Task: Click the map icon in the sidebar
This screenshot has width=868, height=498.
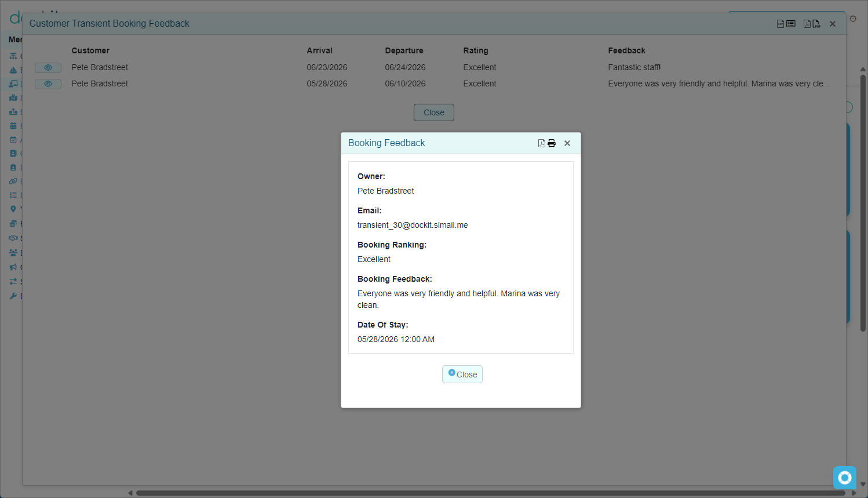Action: [x=13, y=98]
